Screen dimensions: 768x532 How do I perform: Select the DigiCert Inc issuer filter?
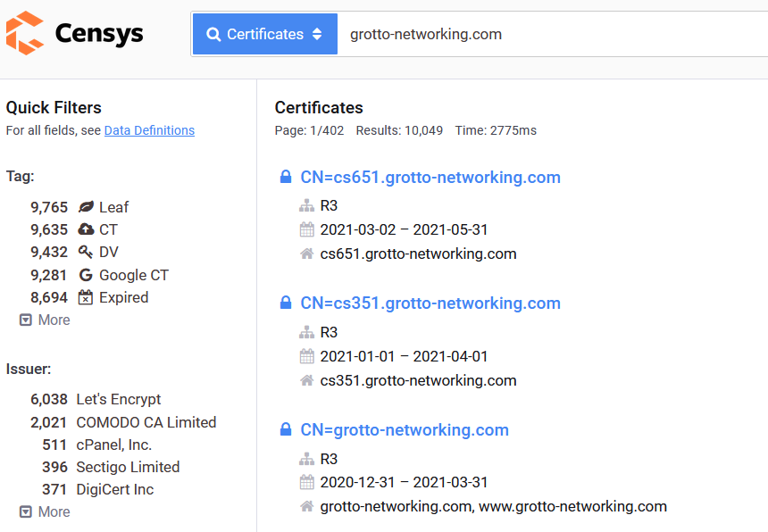click(116, 489)
